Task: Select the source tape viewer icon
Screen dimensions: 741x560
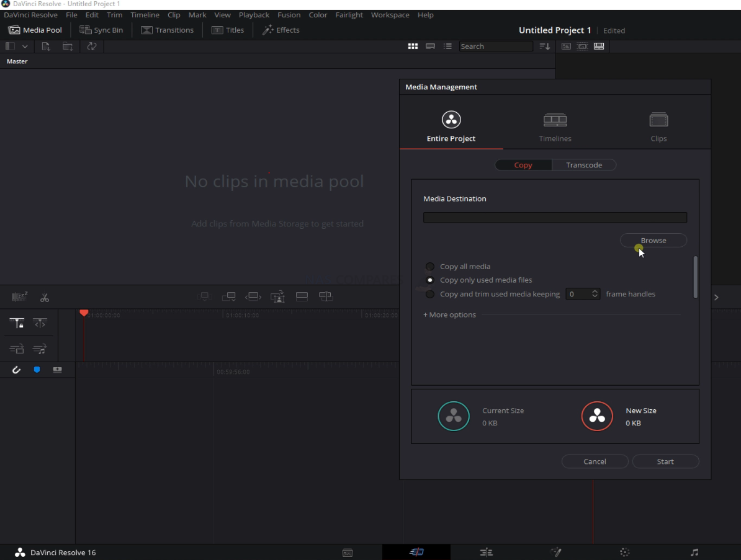Action: [582, 47]
